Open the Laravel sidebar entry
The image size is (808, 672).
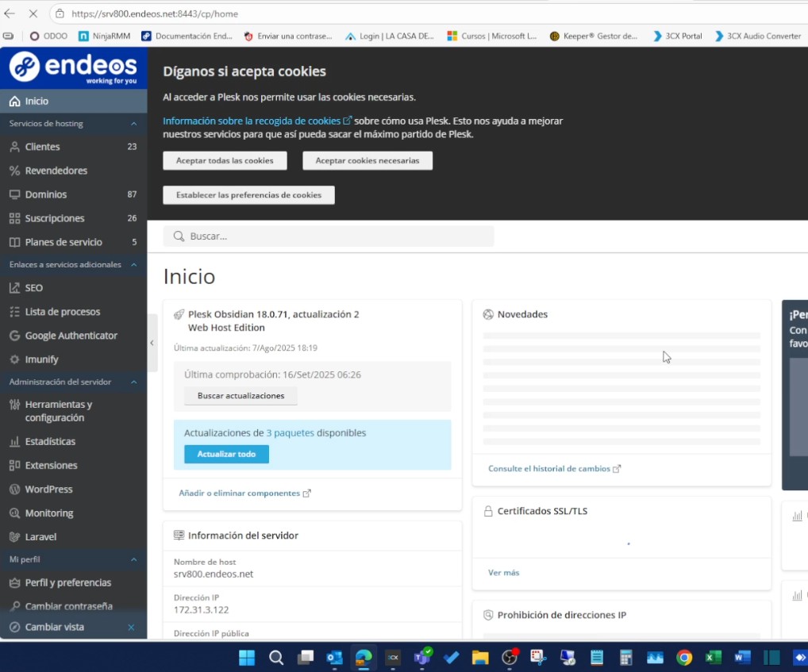point(40,537)
